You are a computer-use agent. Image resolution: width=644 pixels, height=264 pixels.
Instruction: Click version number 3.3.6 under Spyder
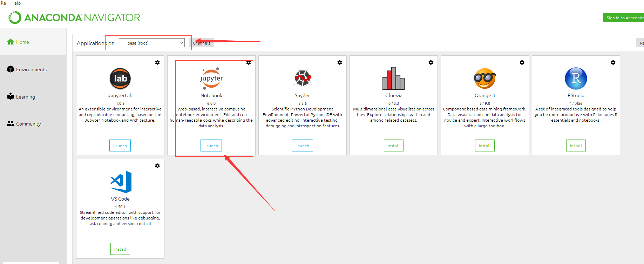(303, 103)
